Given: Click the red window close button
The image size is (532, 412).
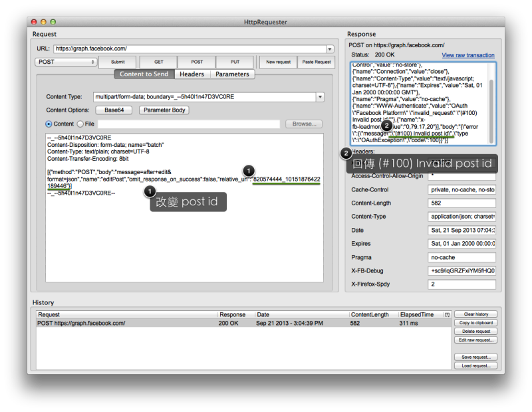Looking at the screenshot, I should click(x=34, y=22).
